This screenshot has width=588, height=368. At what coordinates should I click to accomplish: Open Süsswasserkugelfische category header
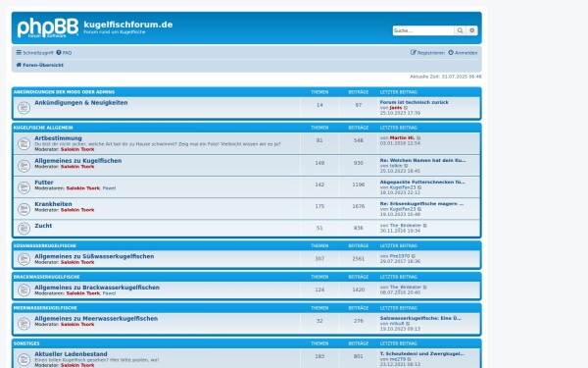click(45, 246)
